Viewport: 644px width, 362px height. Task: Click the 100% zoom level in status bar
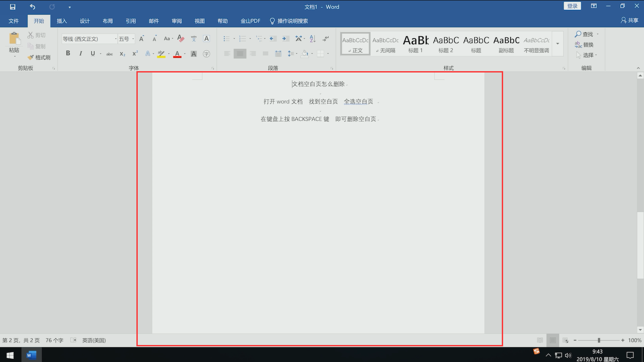pyautogui.click(x=634, y=341)
